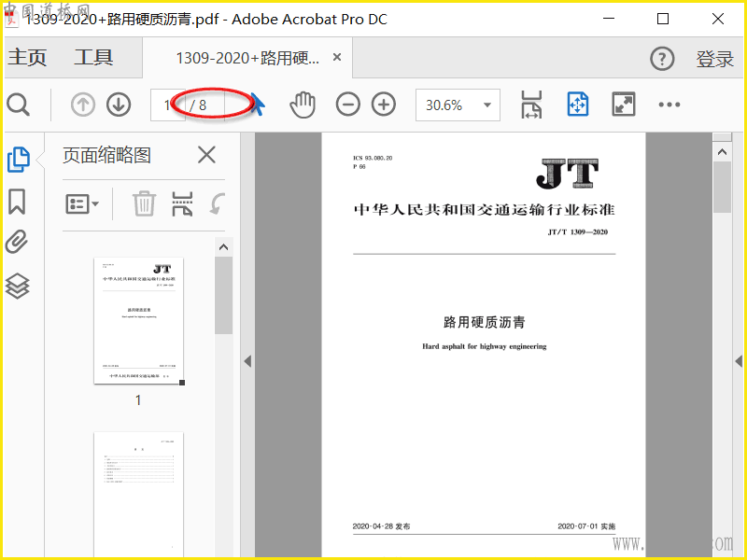The image size is (747, 560).
Task: Zoom out with minus button
Action: coord(347,105)
